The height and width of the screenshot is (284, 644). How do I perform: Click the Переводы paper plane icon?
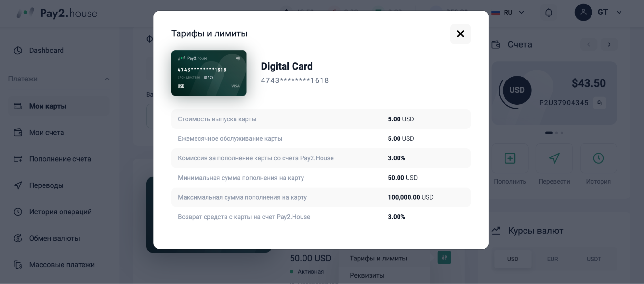18,185
